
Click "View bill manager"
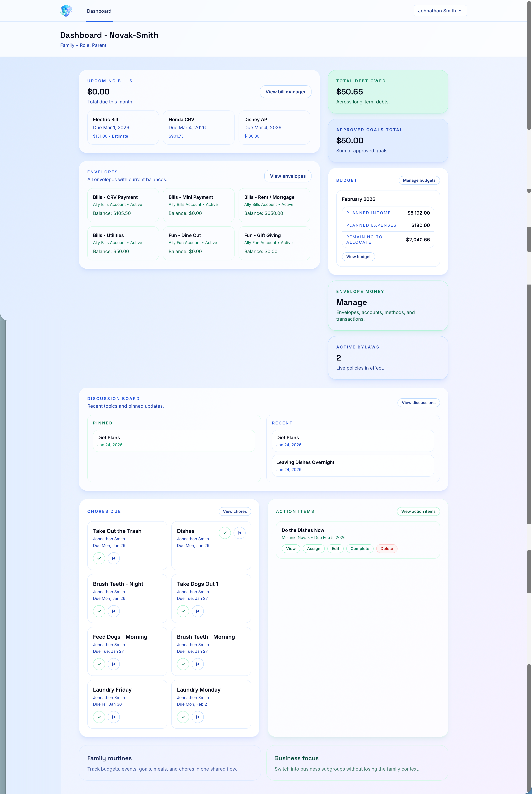tap(285, 91)
